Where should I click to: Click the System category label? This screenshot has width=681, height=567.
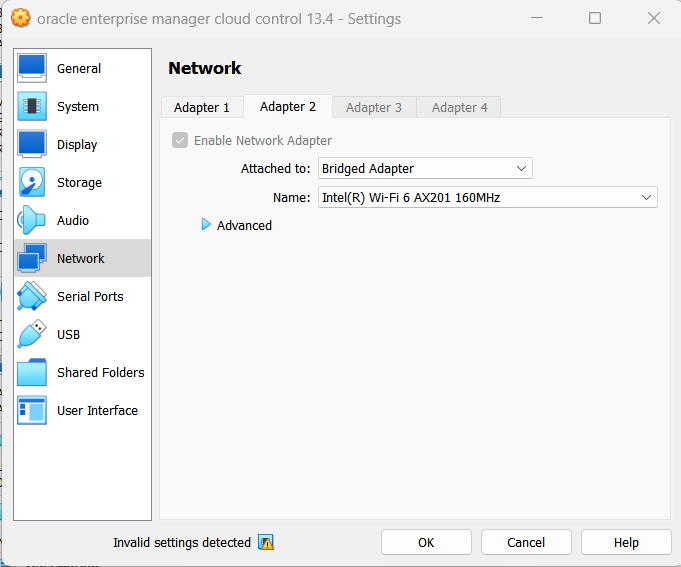[x=78, y=107]
